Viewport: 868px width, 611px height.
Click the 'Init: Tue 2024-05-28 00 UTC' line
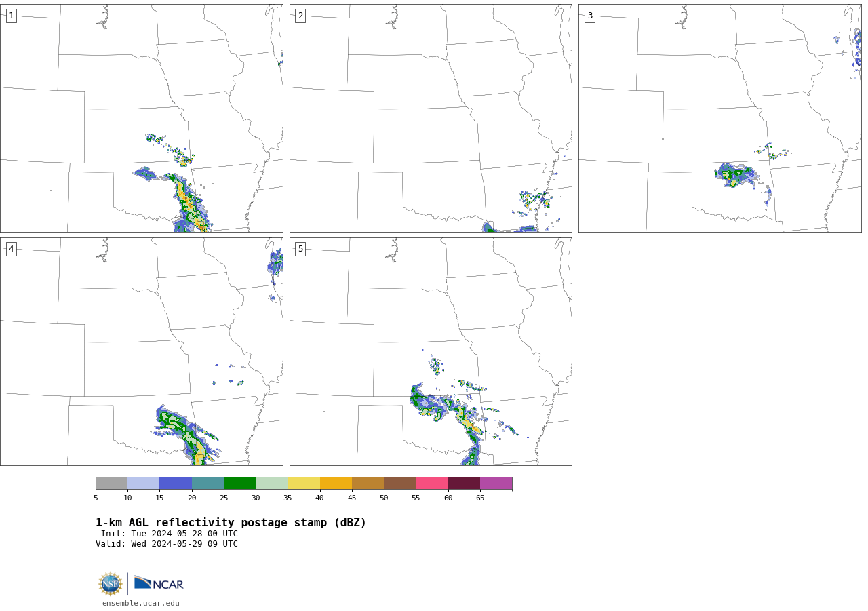click(170, 534)
